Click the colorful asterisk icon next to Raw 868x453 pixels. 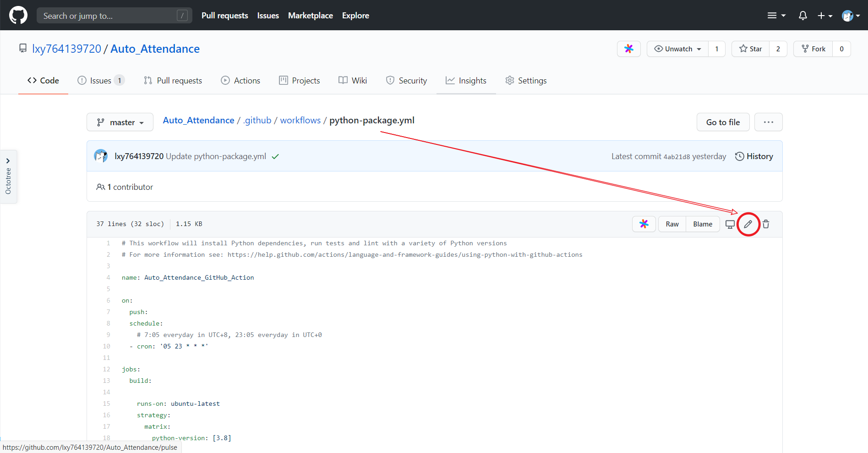[x=644, y=224]
